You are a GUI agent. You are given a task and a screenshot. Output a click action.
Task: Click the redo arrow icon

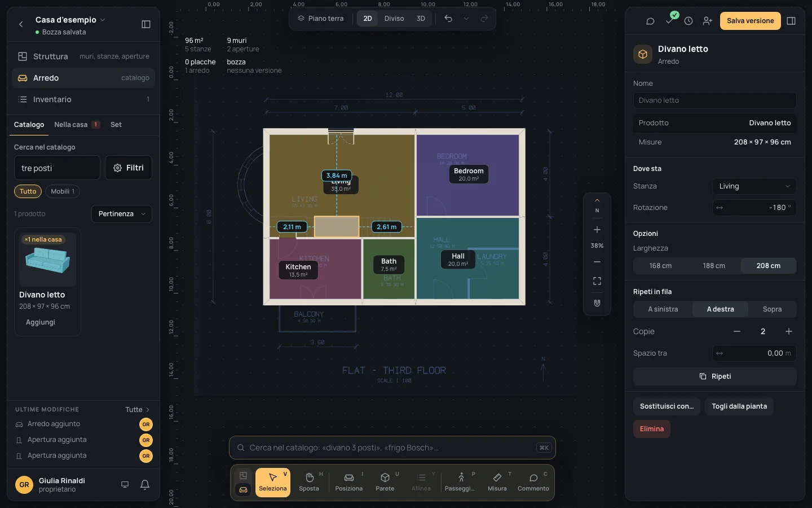484,19
